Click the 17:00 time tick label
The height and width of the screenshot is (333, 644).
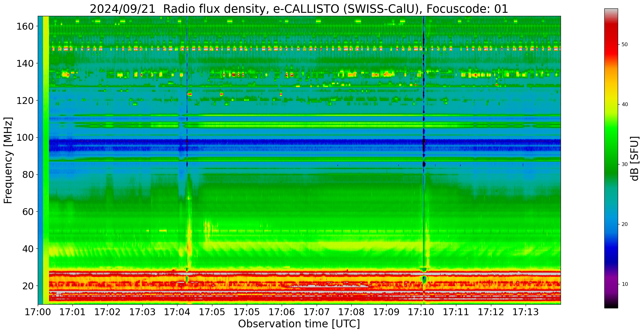[x=38, y=312]
